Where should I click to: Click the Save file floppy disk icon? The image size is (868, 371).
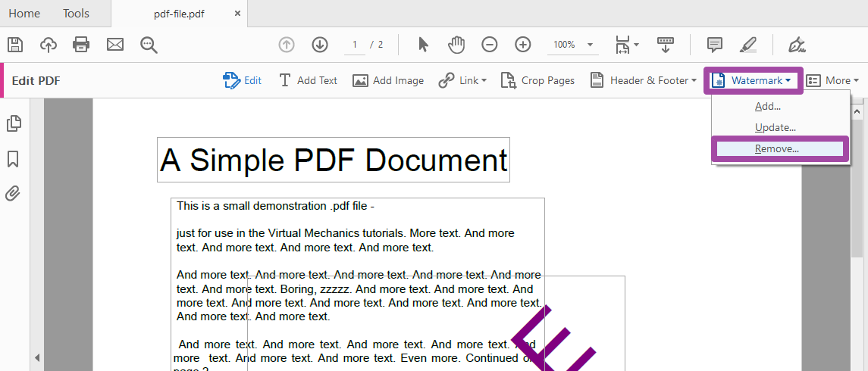click(x=15, y=44)
